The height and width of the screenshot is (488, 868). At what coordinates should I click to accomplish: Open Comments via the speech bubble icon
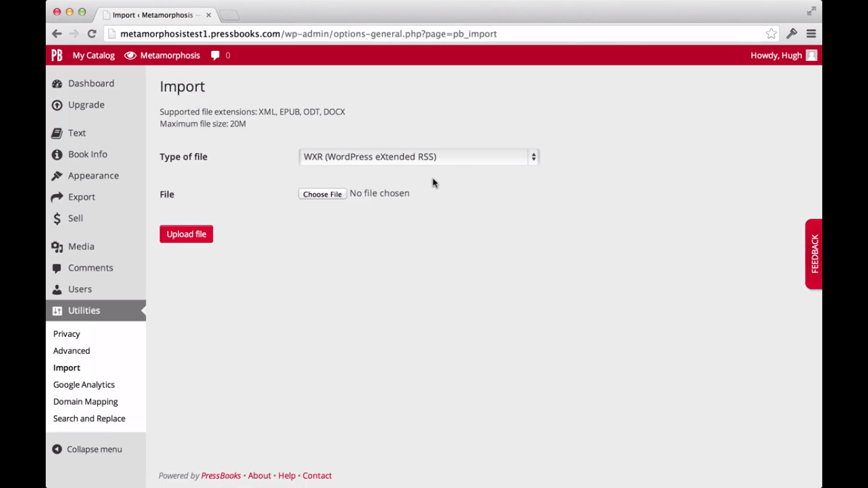tap(57, 268)
